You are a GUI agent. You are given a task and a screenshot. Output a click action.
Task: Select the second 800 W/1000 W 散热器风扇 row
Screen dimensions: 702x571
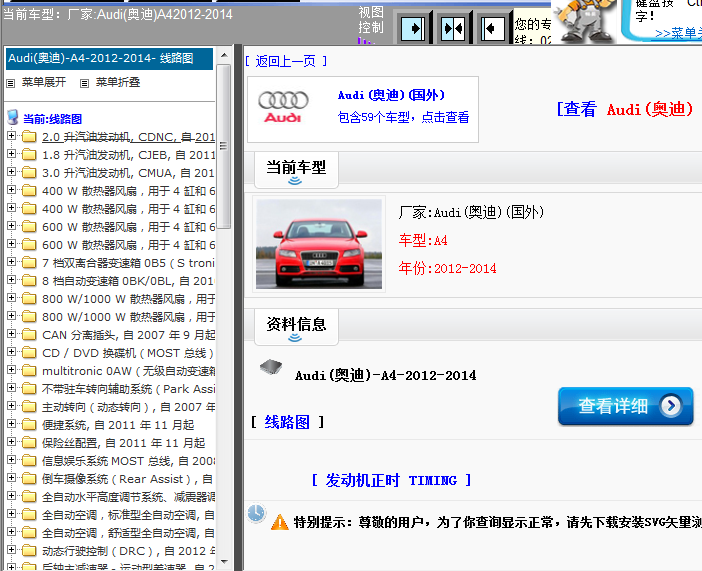(x=128, y=317)
